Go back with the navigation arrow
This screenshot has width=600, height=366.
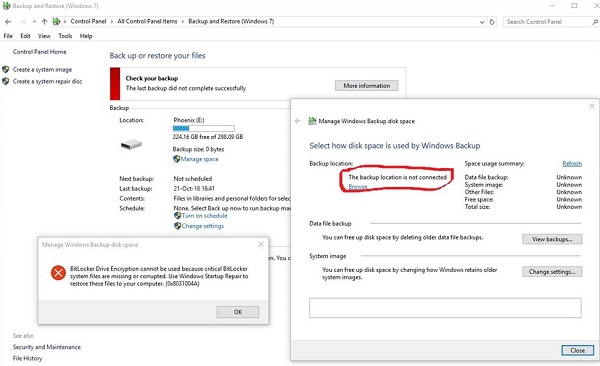pos(8,22)
